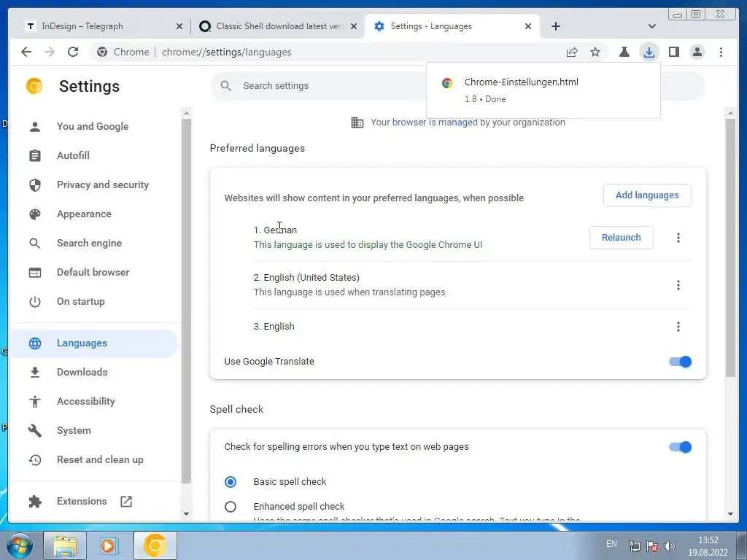Open a new tab with plus button

(555, 26)
